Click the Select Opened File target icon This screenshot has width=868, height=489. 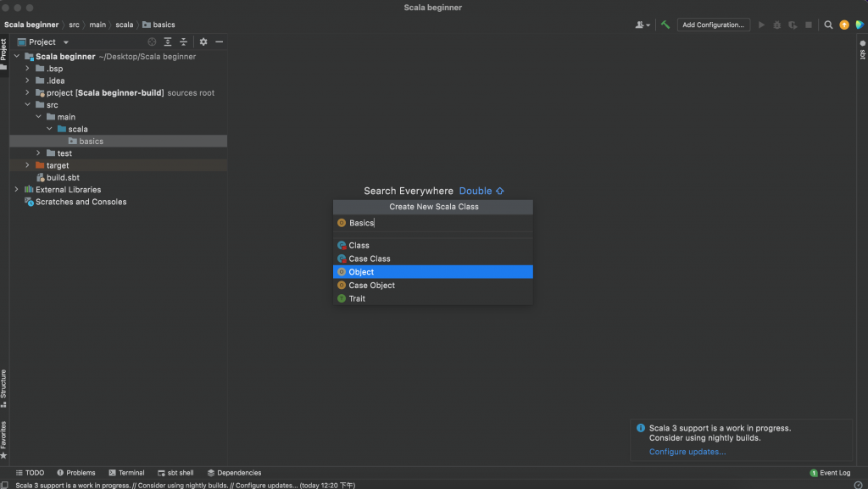point(152,42)
